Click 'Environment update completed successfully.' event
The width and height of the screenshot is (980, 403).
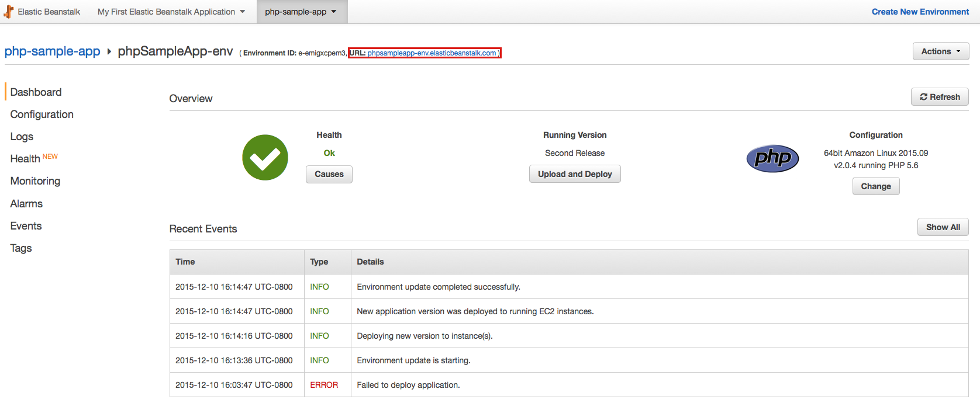439,287
